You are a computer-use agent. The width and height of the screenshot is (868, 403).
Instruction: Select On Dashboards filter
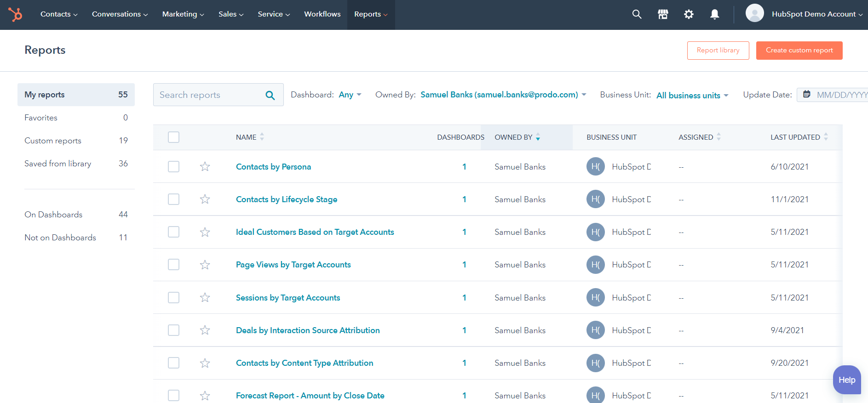pos(76,215)
